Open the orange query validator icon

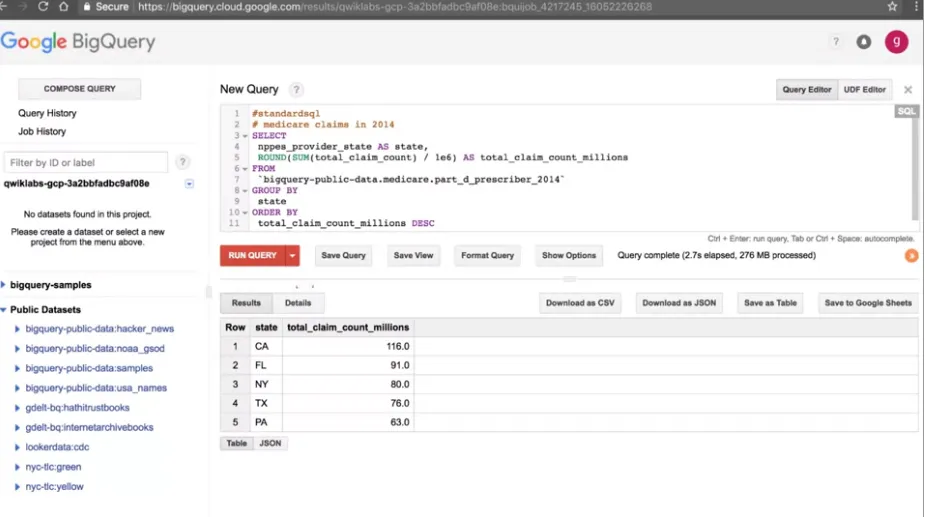click(x=911, y=256)
